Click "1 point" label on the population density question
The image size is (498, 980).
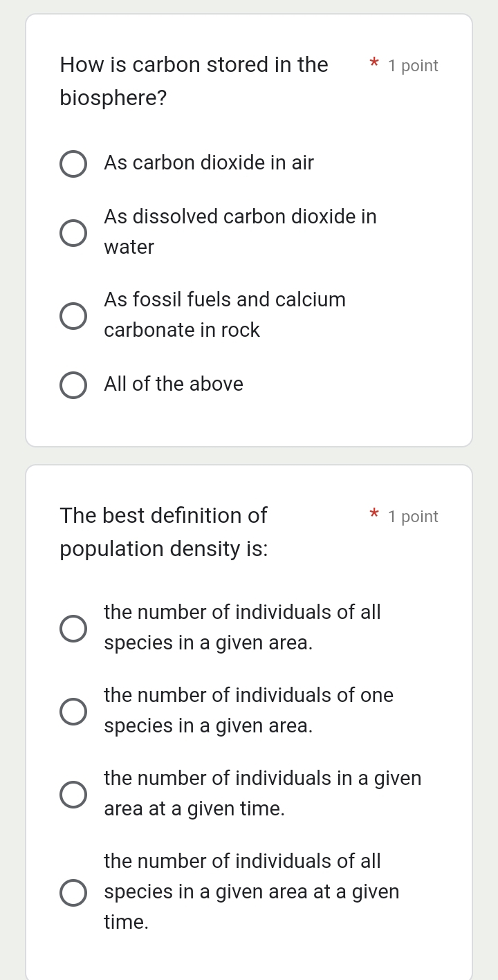pyautogui.click(x=413, y=517)
